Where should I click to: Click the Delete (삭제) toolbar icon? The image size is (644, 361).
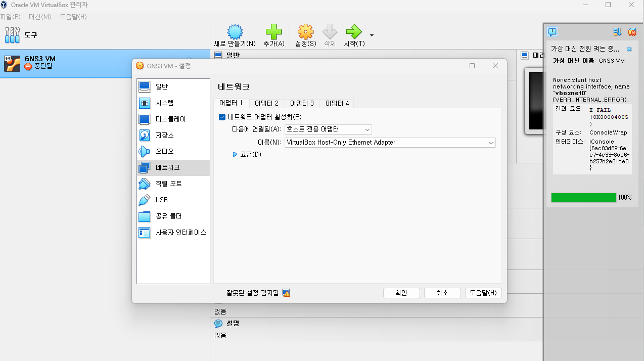tap(330, 32)
